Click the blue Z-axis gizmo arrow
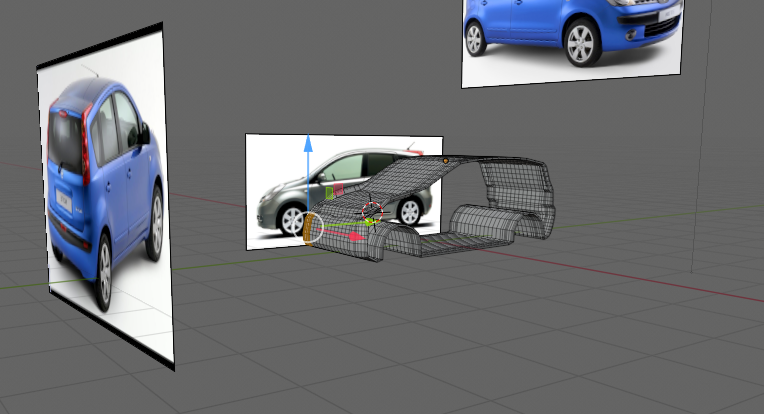The width and height of the screenshot is (764, 414). [x=308, y=144]
